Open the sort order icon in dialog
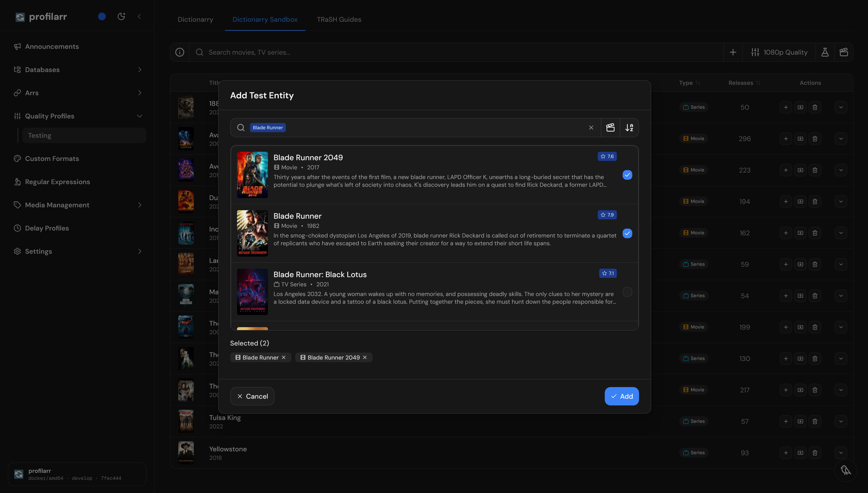 [x=629, y=127]
